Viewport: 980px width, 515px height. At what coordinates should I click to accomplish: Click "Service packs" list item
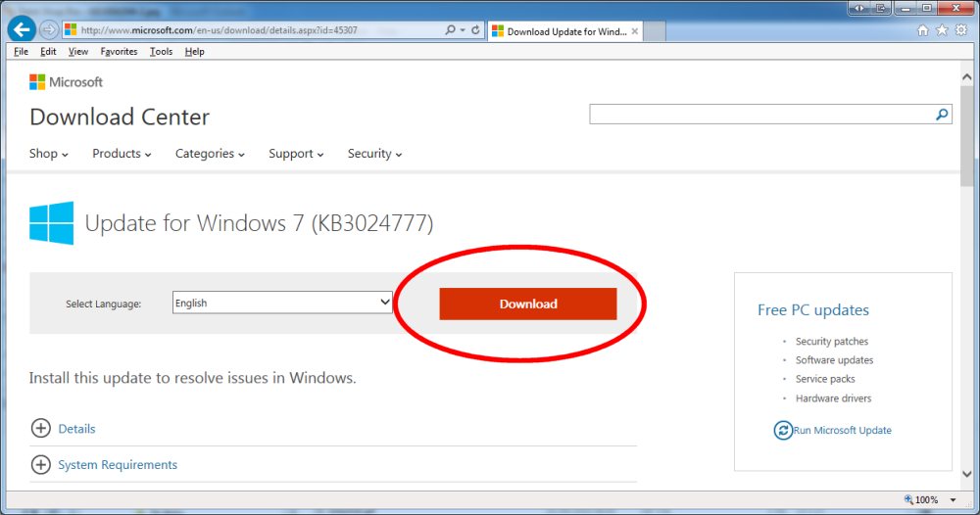point(825,379)
